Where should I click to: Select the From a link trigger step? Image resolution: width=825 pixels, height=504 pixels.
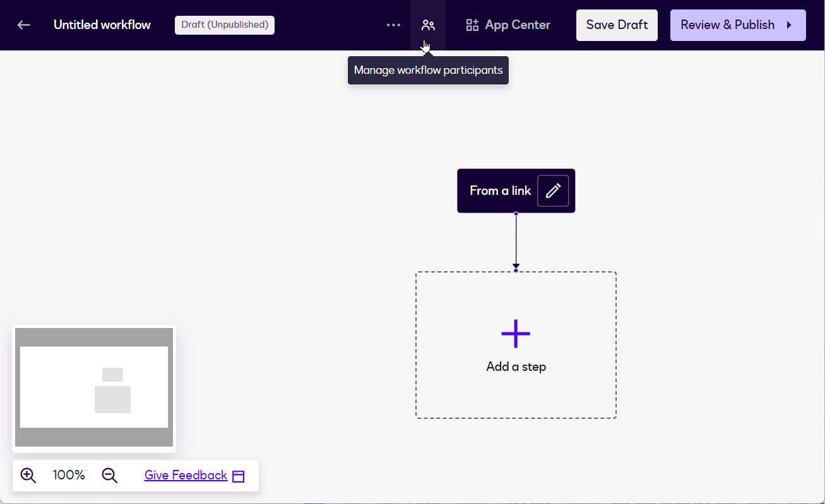499,190
